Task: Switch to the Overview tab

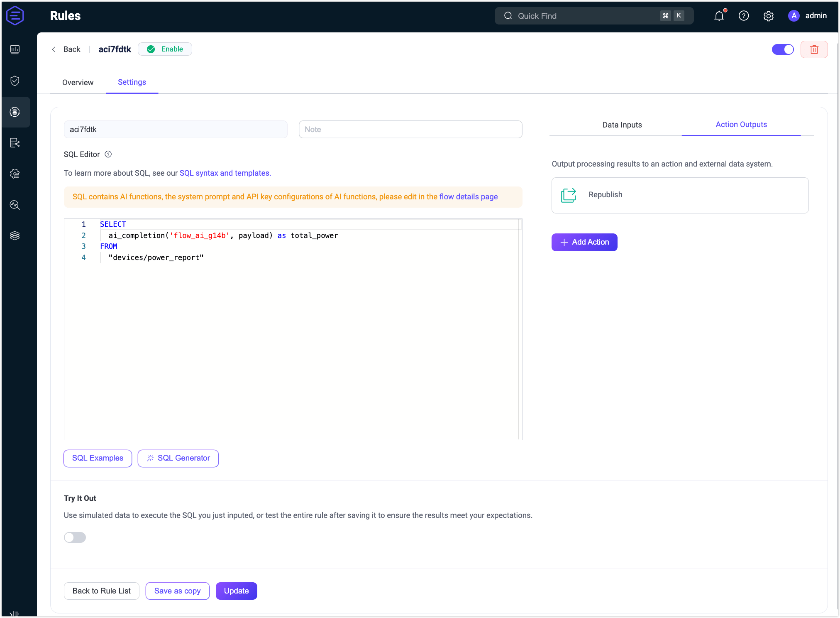Action: pos(78,82)
